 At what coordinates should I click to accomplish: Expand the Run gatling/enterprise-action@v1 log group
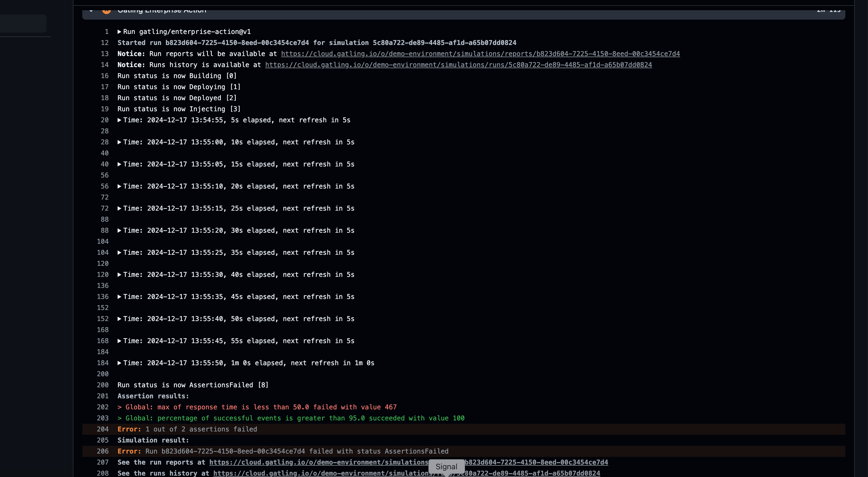(x=119, y=32)
